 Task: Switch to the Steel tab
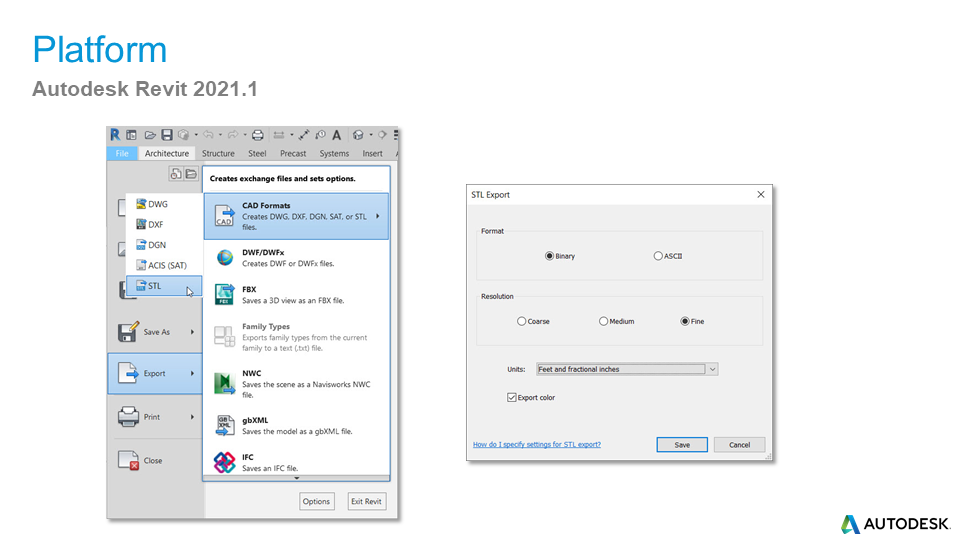pos(257,154)
